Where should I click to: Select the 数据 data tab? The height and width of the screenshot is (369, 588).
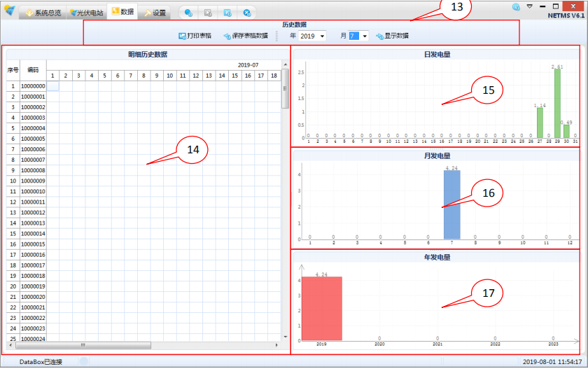(x=122, y=12)
